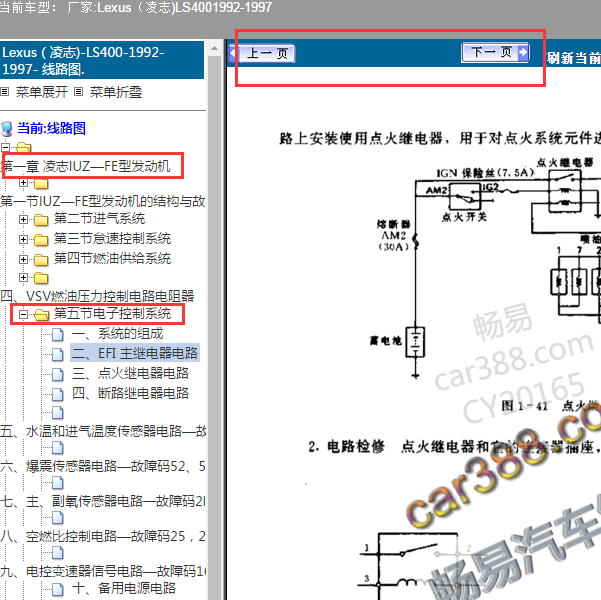Click the page icon of 二、EFI 主继电器电路
This screenshot has width=601, height=600.
57,354
